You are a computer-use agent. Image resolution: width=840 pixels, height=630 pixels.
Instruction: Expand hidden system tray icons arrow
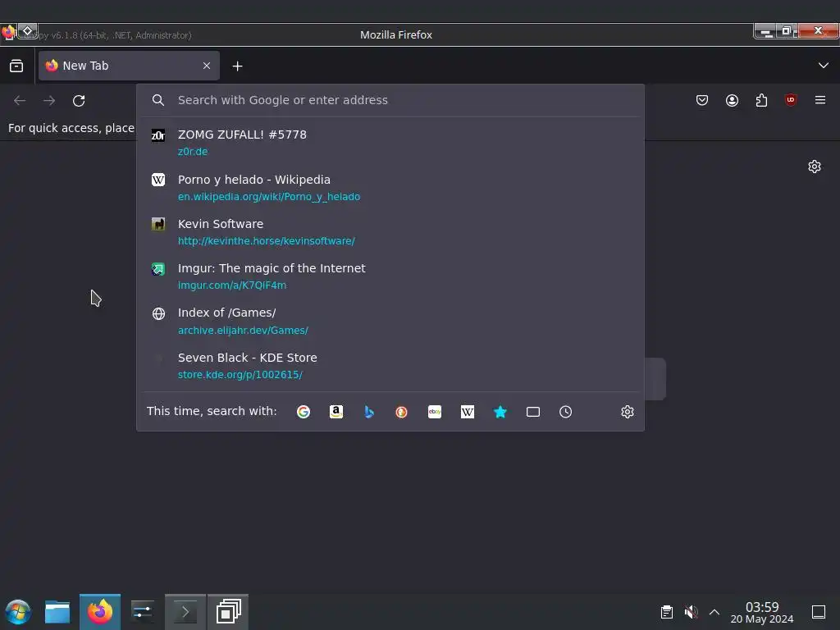coord(714,612)
